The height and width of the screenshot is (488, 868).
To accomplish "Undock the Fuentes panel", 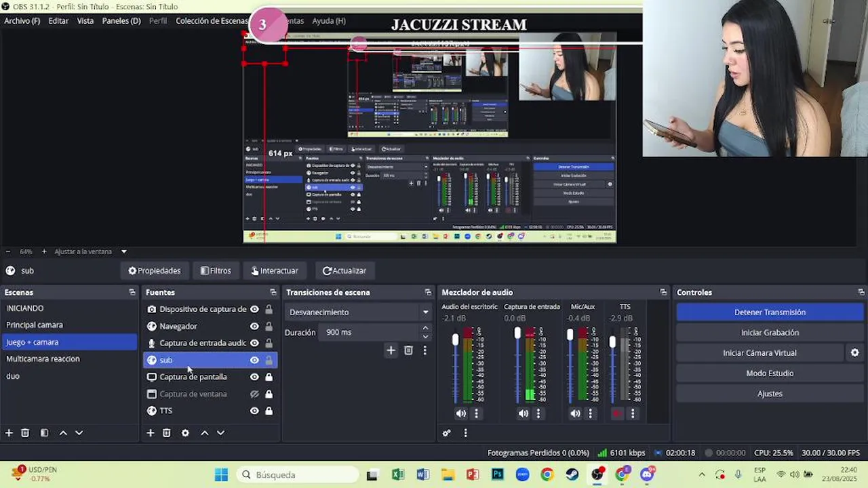I will tap(273, 292).
